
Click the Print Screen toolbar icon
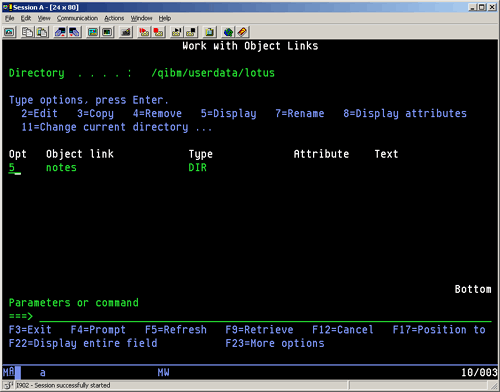click(x=9, y=32)
